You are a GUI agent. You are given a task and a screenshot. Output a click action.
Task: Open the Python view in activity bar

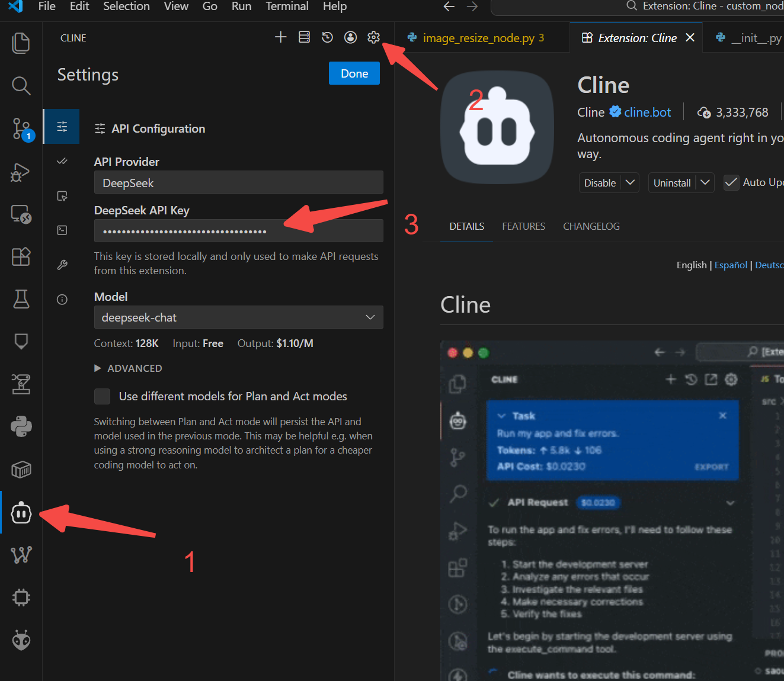pos(21,426)
